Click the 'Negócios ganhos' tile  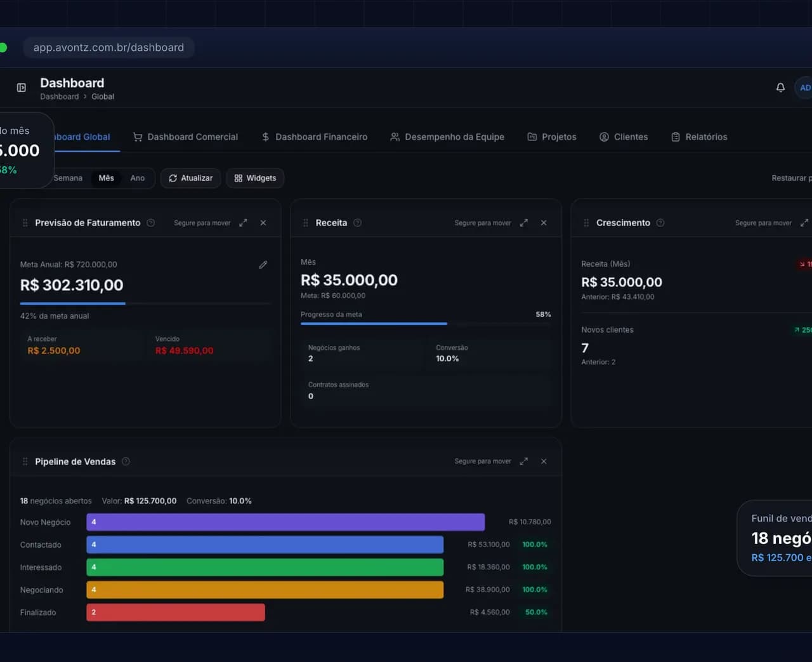click(362, 354)
